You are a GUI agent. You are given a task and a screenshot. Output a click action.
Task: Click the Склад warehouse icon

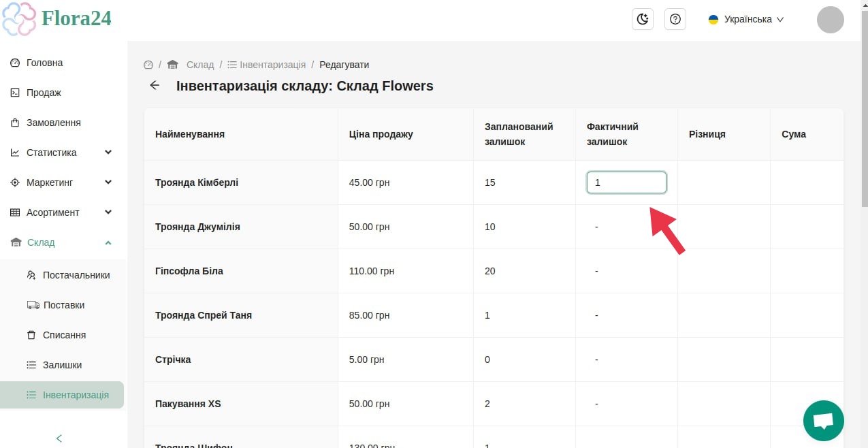16,242
